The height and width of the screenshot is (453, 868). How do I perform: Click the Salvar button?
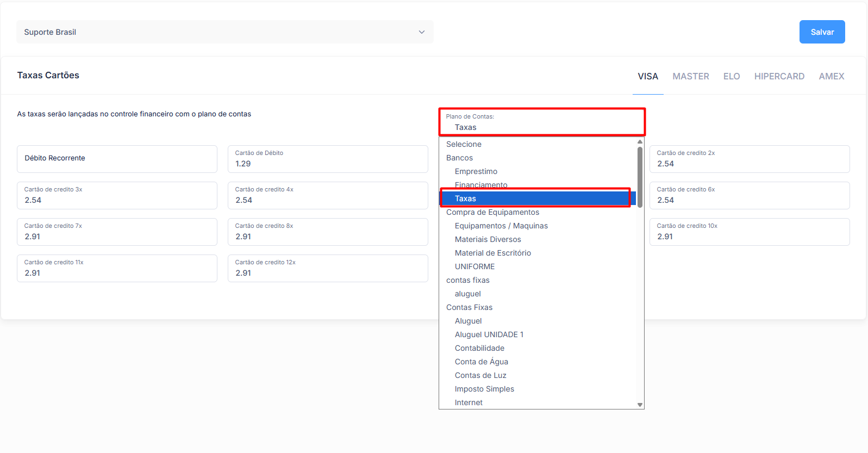point(822,32)
